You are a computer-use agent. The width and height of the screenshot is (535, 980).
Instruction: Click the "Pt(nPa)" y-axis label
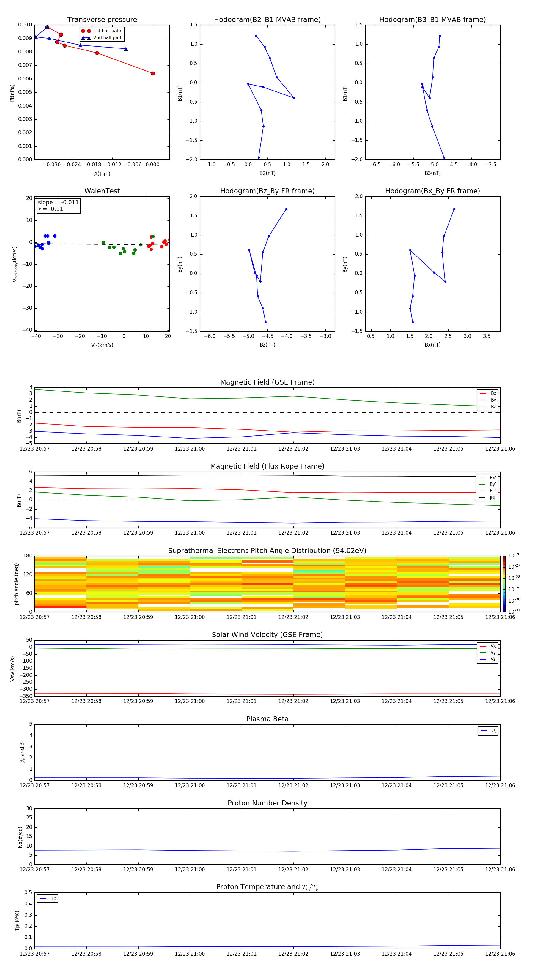(x=12, y=93)
